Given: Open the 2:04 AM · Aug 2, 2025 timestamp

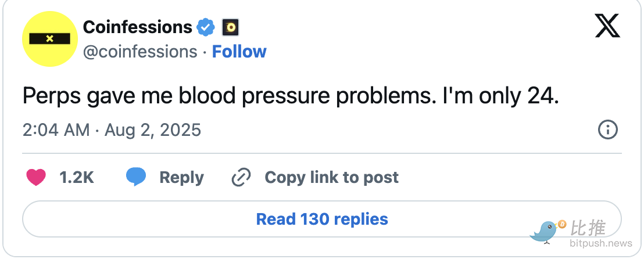Looking at the screenshot, I should click(112, 129).
